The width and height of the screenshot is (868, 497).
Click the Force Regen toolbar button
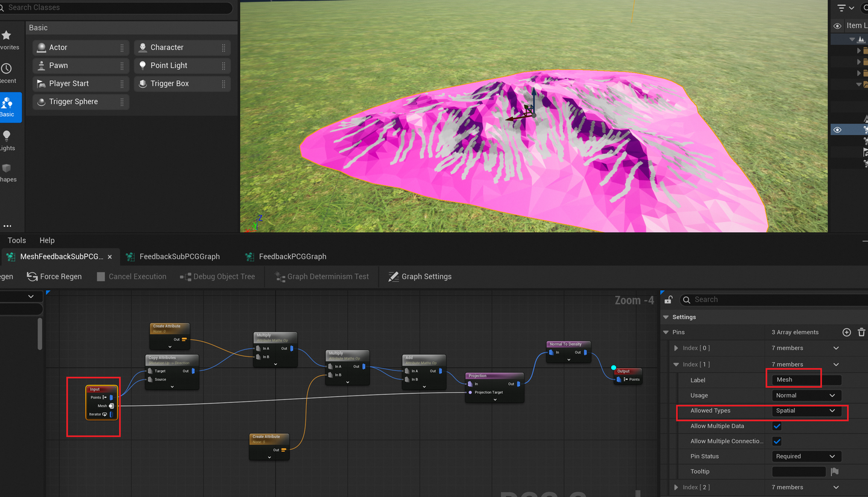pyautogui.click(x=54, y=276)
